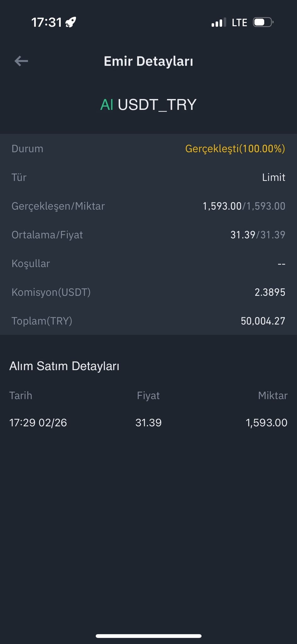Tap the battery icon
The image size is (297, 644).
coord(263,22)
